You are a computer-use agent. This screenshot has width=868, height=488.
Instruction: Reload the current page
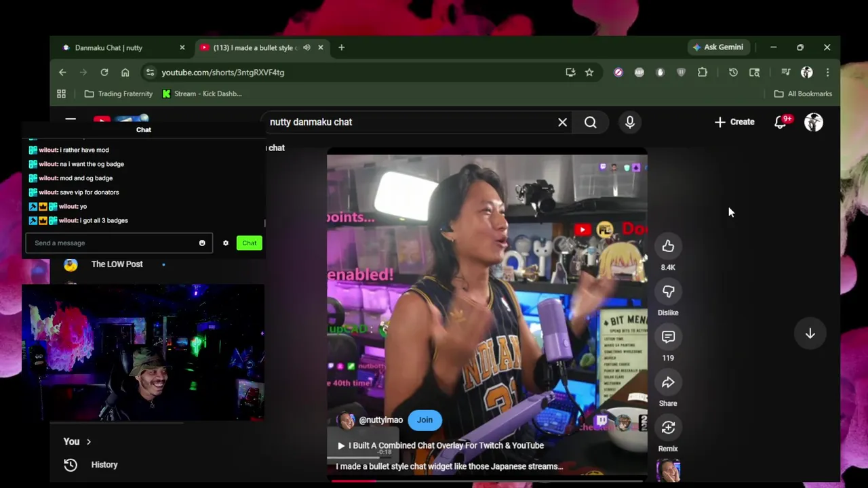pos(104,72)
